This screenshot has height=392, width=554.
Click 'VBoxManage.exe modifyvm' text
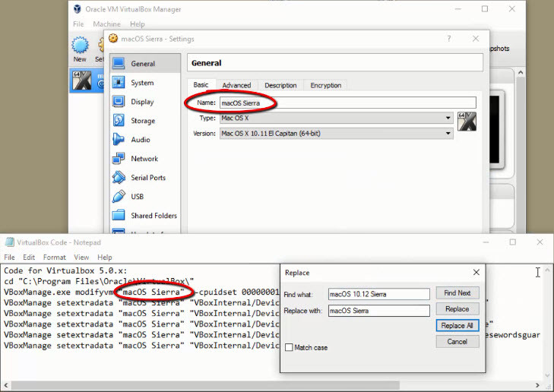pos(59,292)
